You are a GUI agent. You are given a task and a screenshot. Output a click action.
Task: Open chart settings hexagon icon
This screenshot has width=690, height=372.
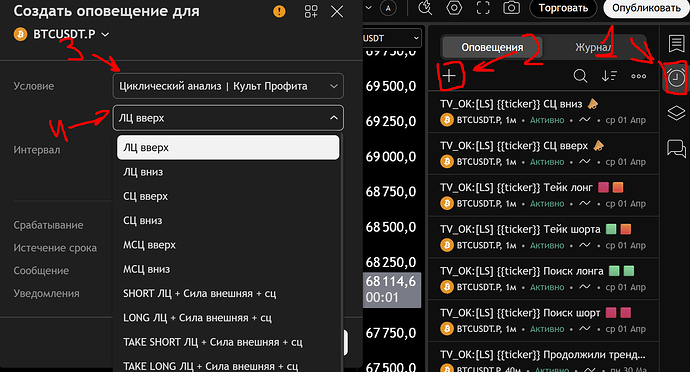[x=454, y=7]
